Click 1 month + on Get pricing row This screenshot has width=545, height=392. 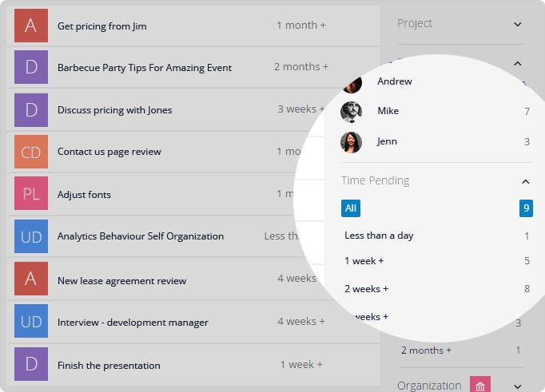[301, 26]
